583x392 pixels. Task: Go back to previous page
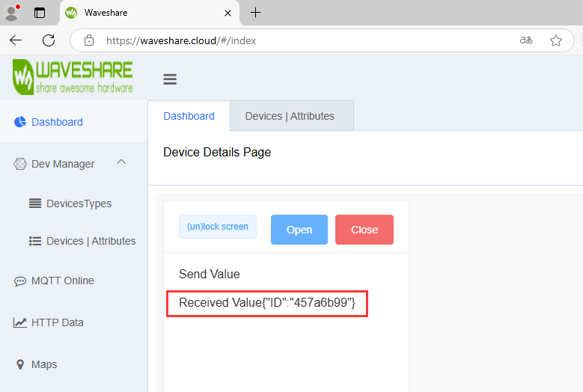[16, 40]
